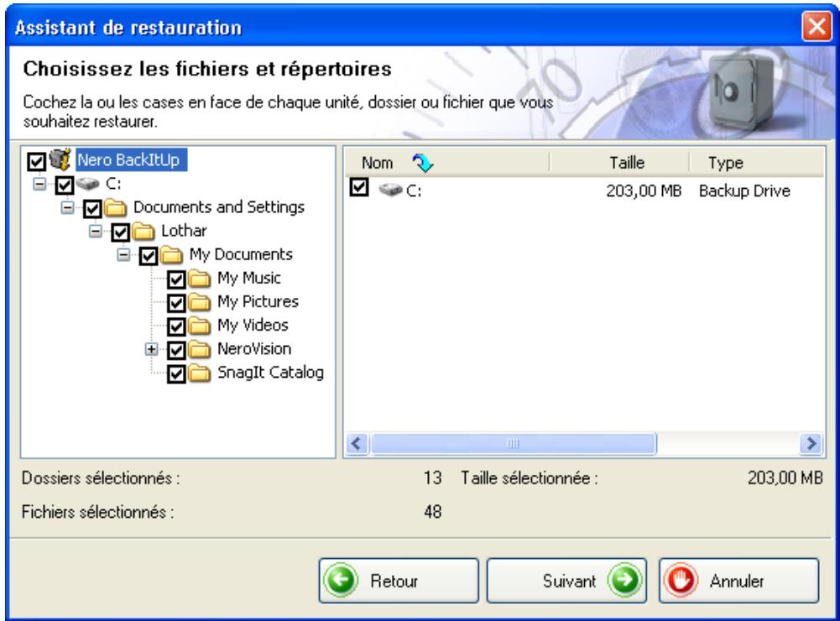Screen dimensions: 840x621
Task: Click the horizontal scrollbar right arrow
Action: 811,444
